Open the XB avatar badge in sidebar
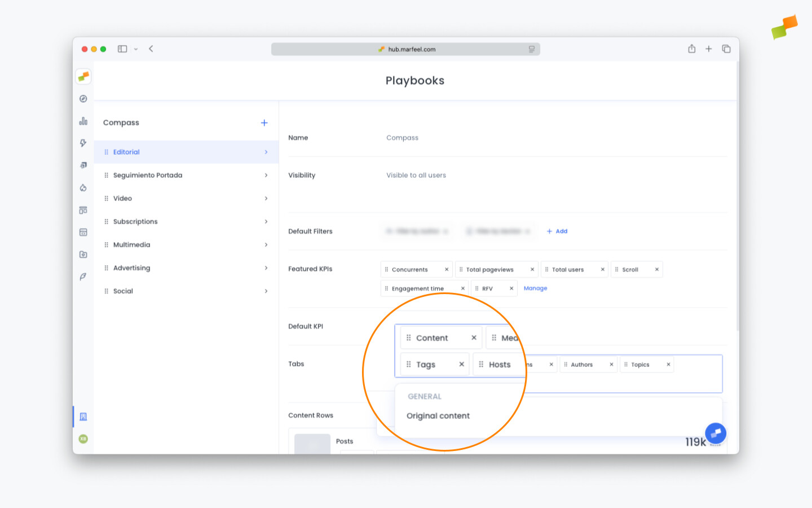The image size is (812, 508). 83,438
